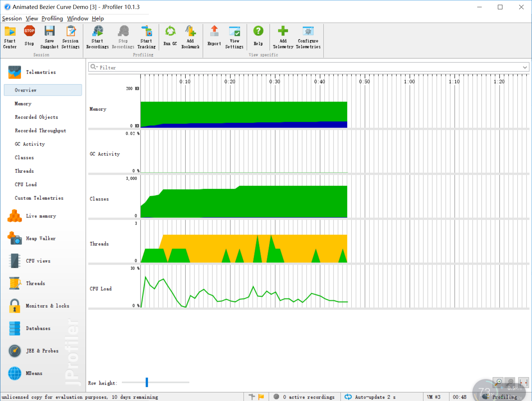This screenshot has width=532, height=401.
Task: Add Telemetry with the green plus
Action: tap(283, 37)
